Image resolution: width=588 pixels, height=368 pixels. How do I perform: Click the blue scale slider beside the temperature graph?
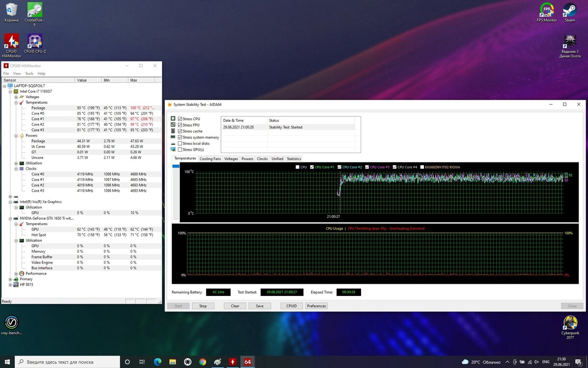coord(175,166)
